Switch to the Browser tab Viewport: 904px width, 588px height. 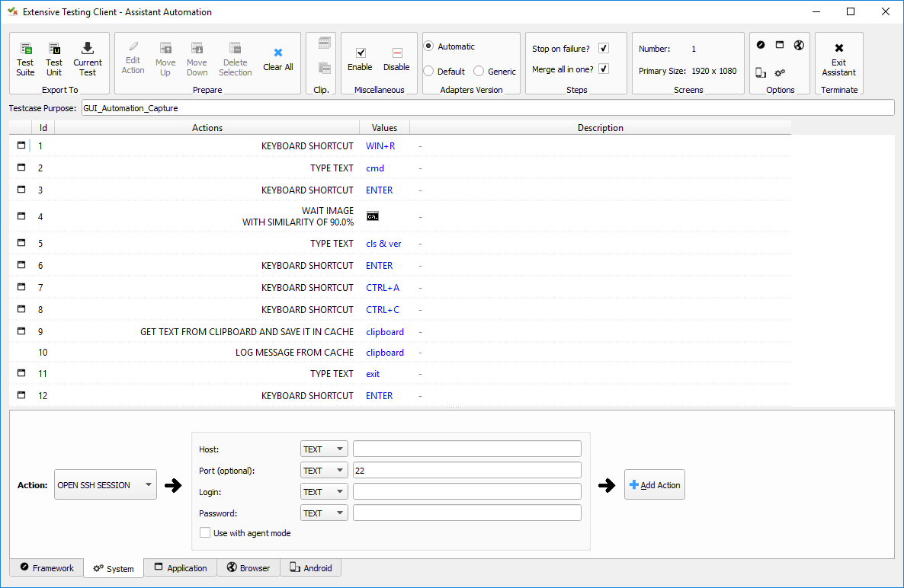coord(248,568)
